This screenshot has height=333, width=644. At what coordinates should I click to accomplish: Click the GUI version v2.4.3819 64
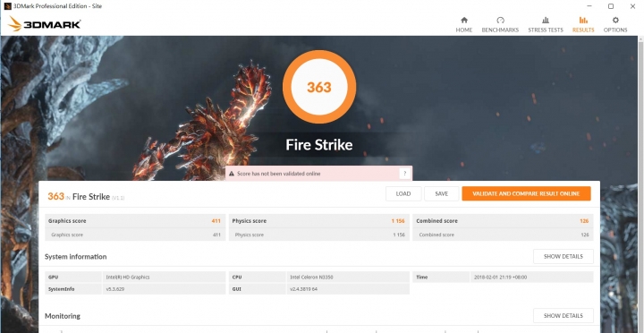[303, 289]
